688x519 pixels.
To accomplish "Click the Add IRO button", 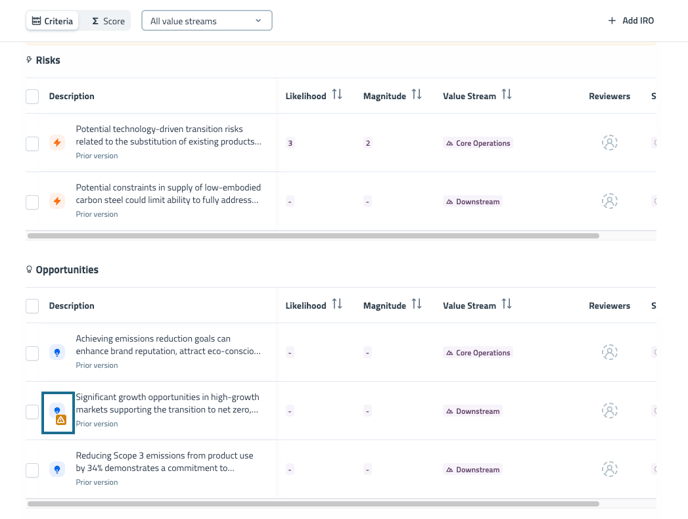I will [630, 21].
